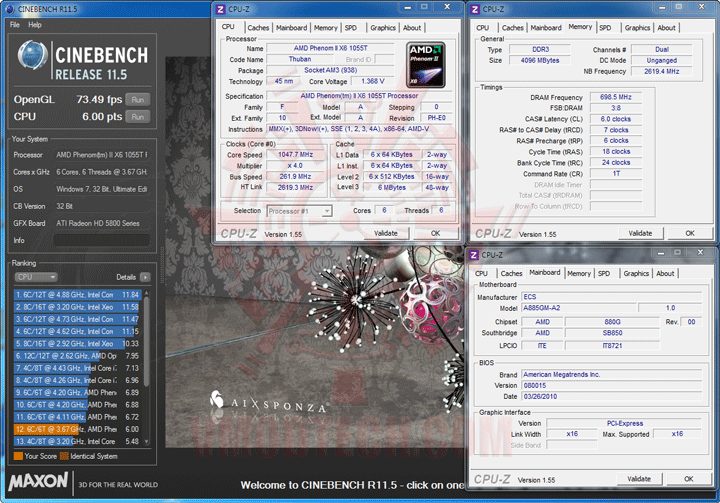Open the Processor #1 selection dropdown
This screenshot has width=720, height=503.
point(299,211)
